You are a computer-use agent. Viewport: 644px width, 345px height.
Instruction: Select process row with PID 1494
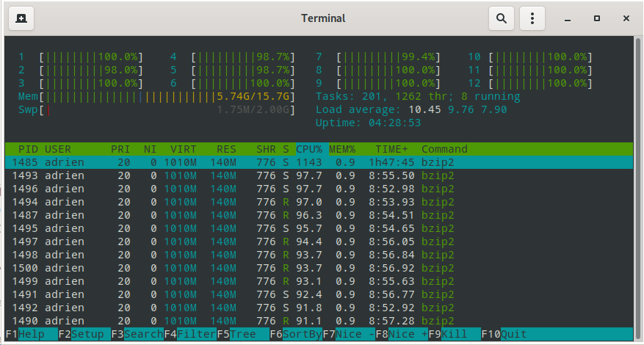319,202
